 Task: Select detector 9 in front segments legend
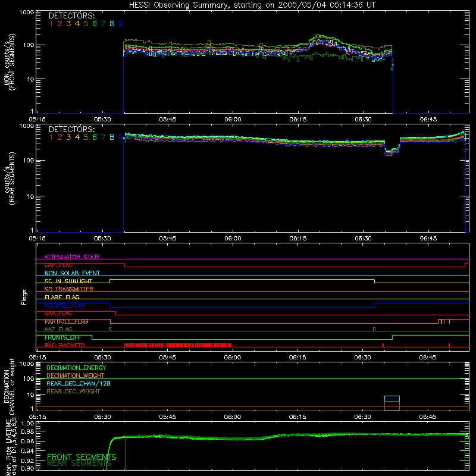(121, 24)
